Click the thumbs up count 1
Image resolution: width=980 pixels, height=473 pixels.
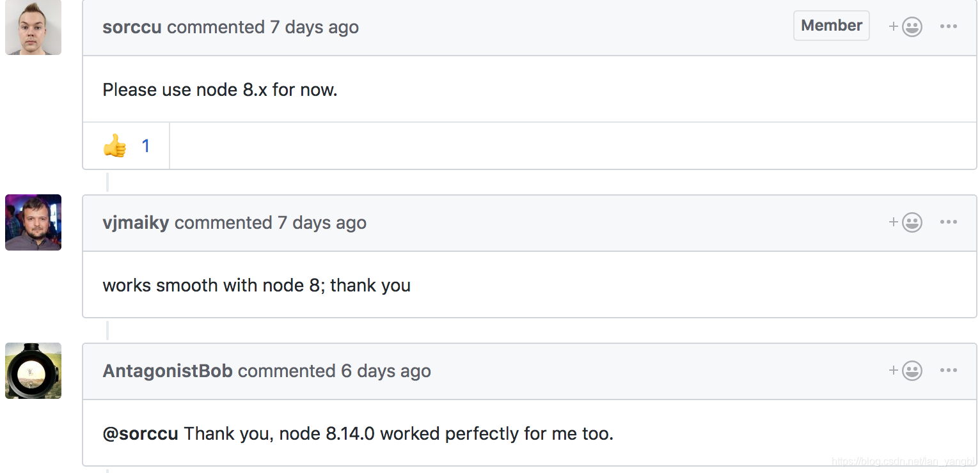(146, 146)
